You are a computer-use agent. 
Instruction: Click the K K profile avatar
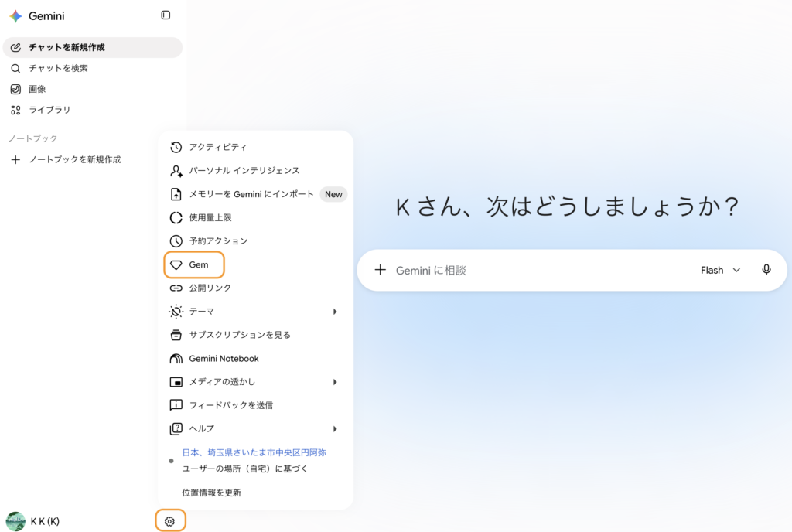click(x=15, y=521)
